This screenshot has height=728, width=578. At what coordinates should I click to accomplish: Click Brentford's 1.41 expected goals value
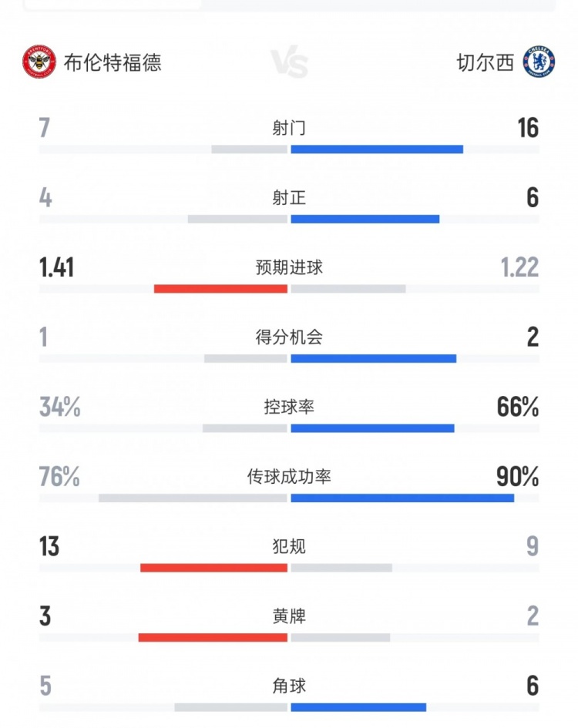(57, 267)
